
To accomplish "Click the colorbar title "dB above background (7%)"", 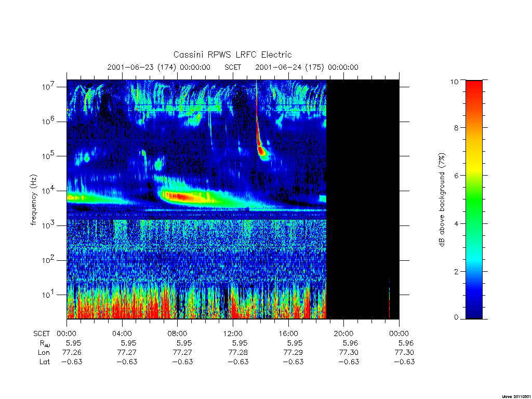I will [x=442, y=199].
